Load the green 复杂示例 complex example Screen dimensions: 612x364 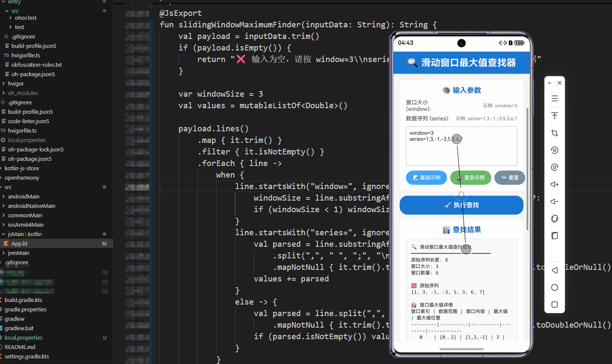(470, 178)
